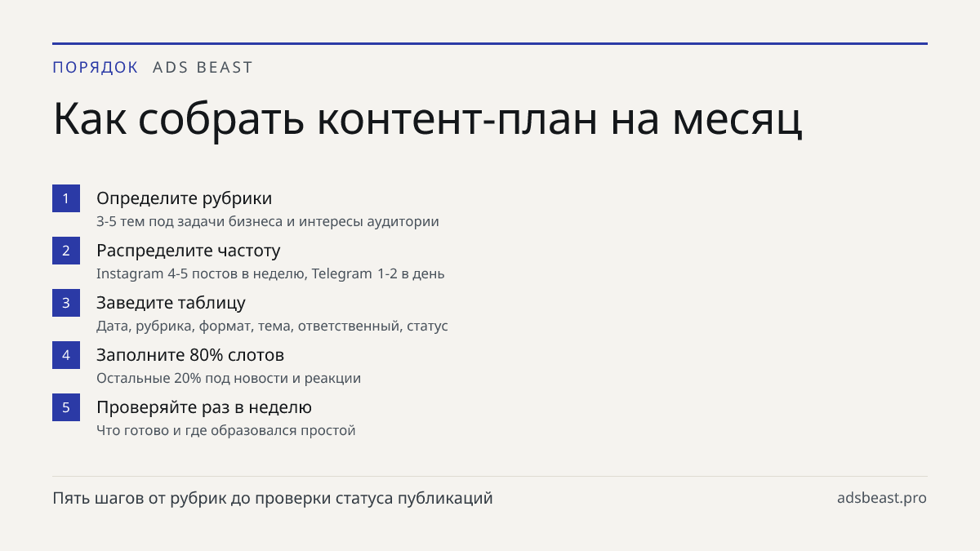
Task: Click text 'Что готово и где образовался простой'
Action: [226, 430]
